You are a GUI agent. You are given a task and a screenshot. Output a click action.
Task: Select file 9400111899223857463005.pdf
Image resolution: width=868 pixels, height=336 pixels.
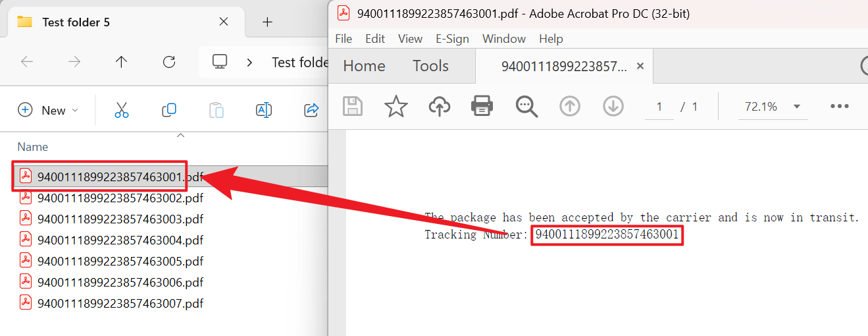[x=120, y=261]
